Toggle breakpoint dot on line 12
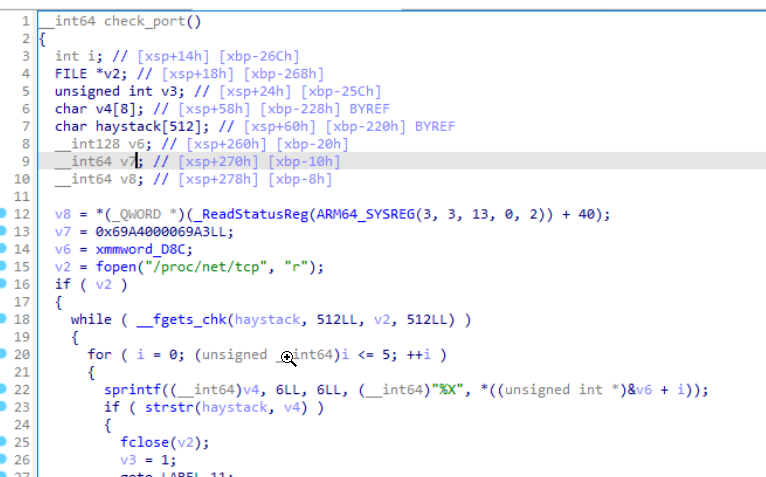Image resolution: width=766 pixels, height=477 pixels. (x=2, y=213)
